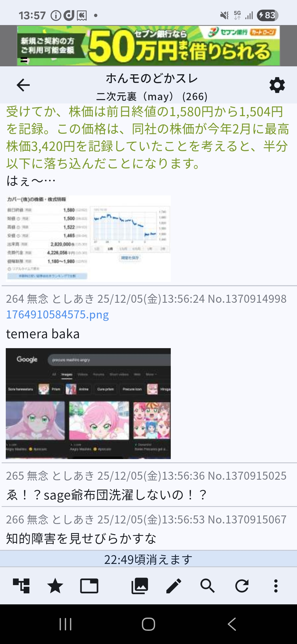
Task: Open the image gallery icon
Action: pyautogui.click(x=140, y=586)
